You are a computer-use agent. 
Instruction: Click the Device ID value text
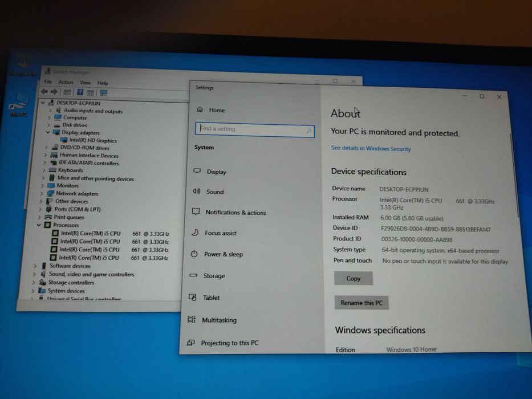click(x=436, y=229)
